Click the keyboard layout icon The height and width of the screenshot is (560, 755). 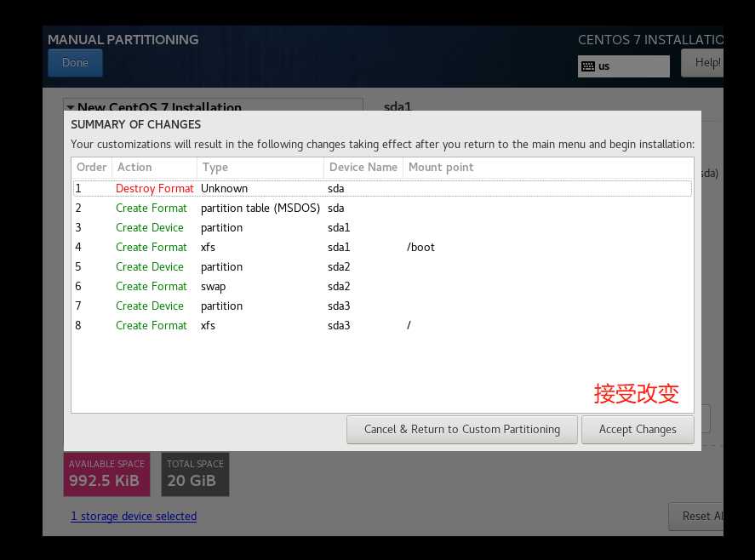click(588, 66)
